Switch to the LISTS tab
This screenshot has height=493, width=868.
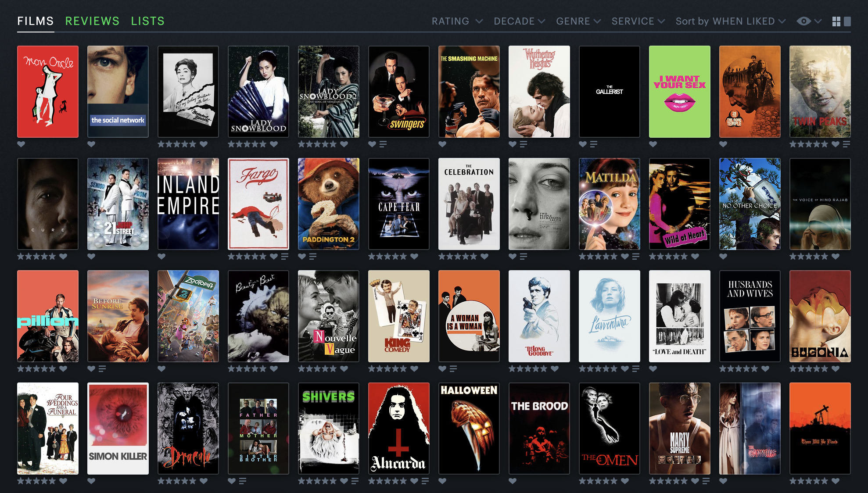click(147, 21)
